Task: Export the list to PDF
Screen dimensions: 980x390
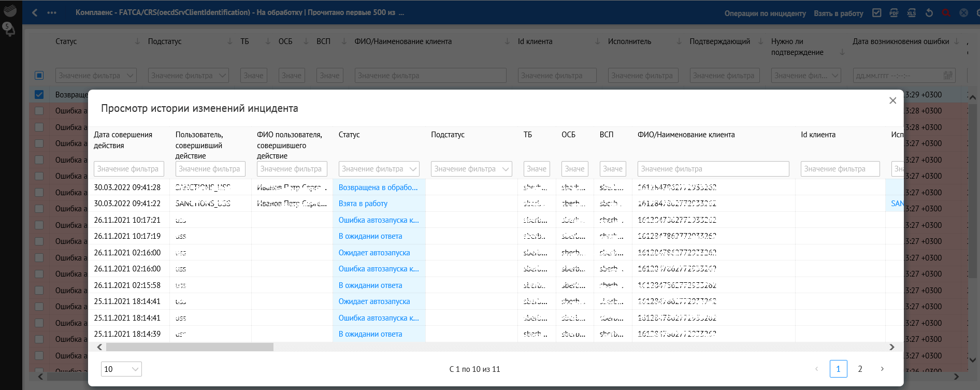Action: point(894,13)
